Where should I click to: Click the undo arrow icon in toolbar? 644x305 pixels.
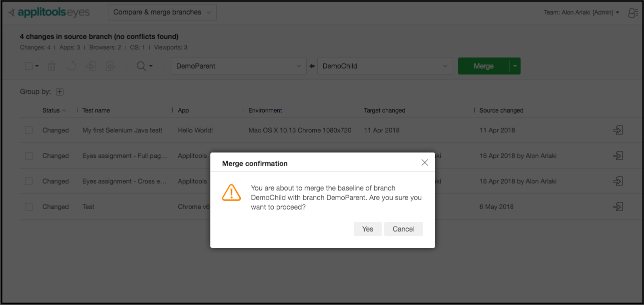[71, 66]
